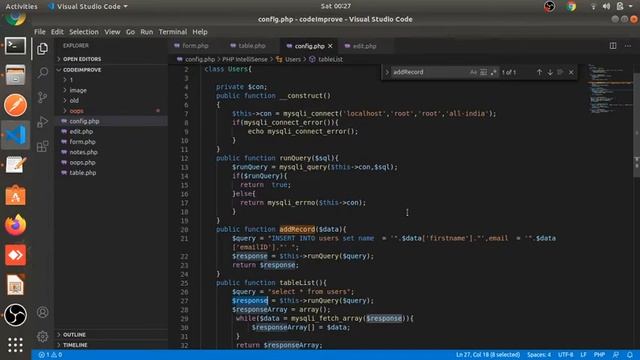
Task: Open editor More Actions ellipsis
Action: click(x=628, y=46)
